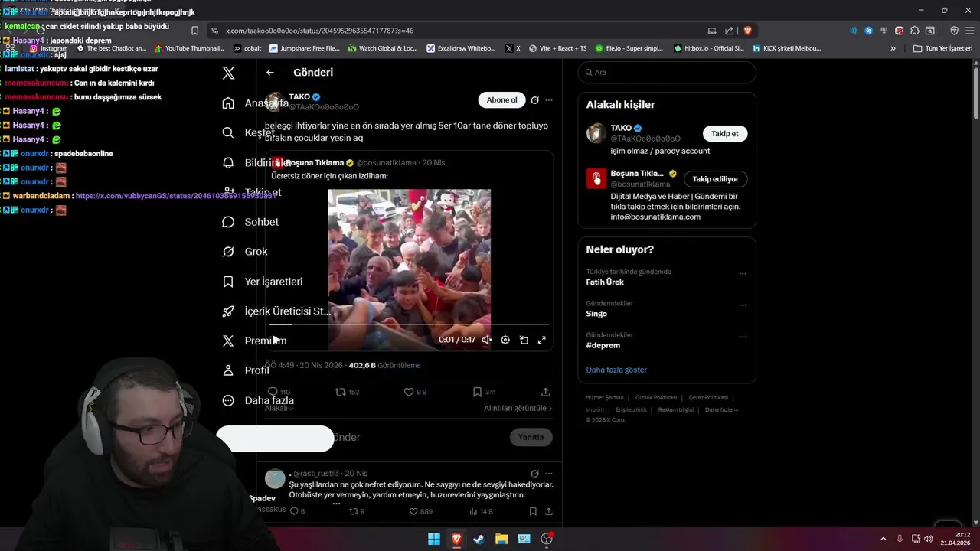Image resolution: width=980 pixels, height=551 pixels.
Task: Open Grok from the sidebar
Action: 245,252
